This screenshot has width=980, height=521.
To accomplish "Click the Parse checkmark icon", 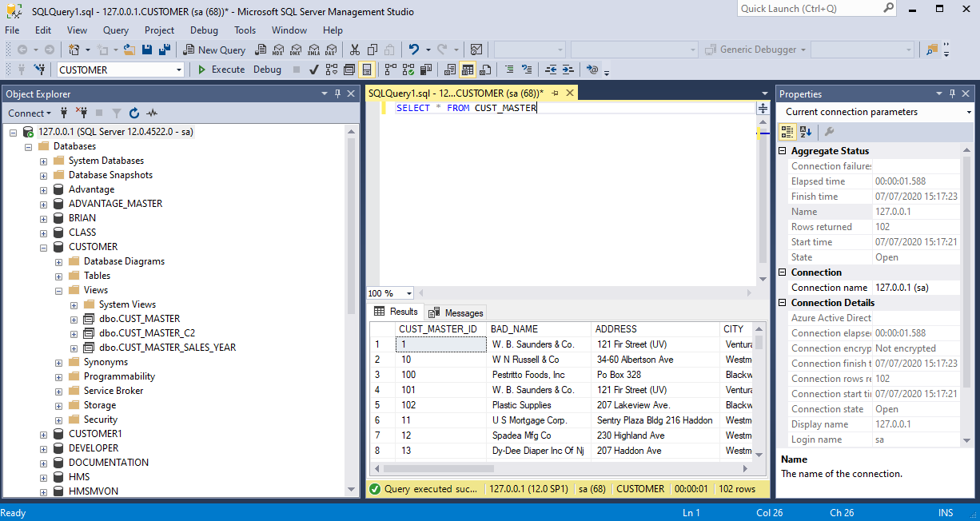I will coord(314,70).
